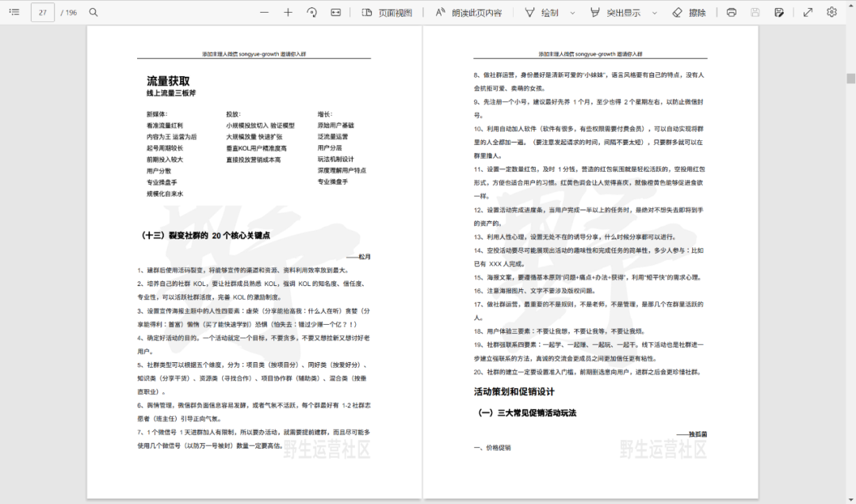This screenshot has width=856, height=504.
Task: Click the left page header songyue-growth line
Action: click(x=254, y=54)
